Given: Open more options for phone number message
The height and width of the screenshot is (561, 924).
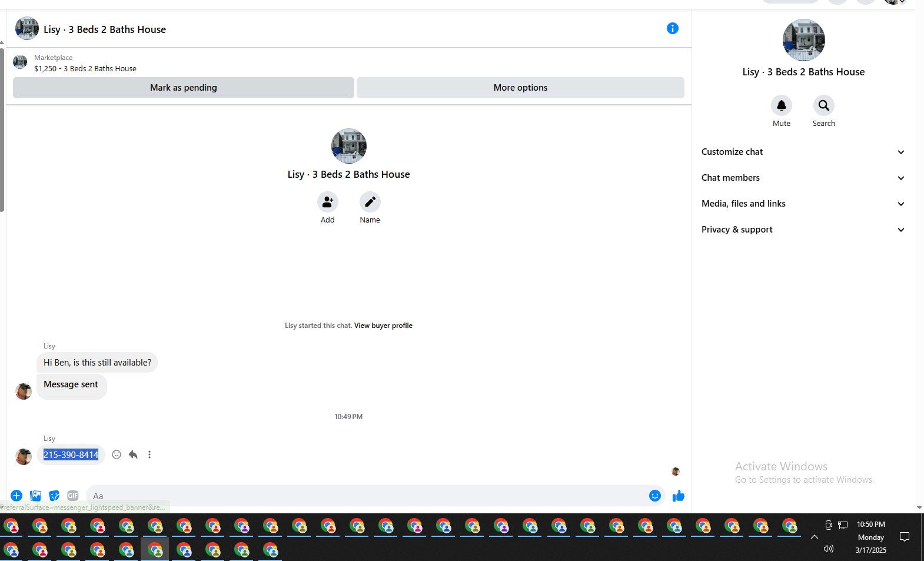Looking at the screenshot, I should coord(149,454).
